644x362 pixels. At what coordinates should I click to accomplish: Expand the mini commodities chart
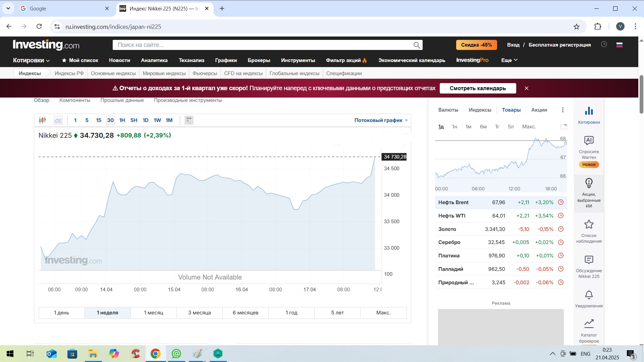(563, 127)
